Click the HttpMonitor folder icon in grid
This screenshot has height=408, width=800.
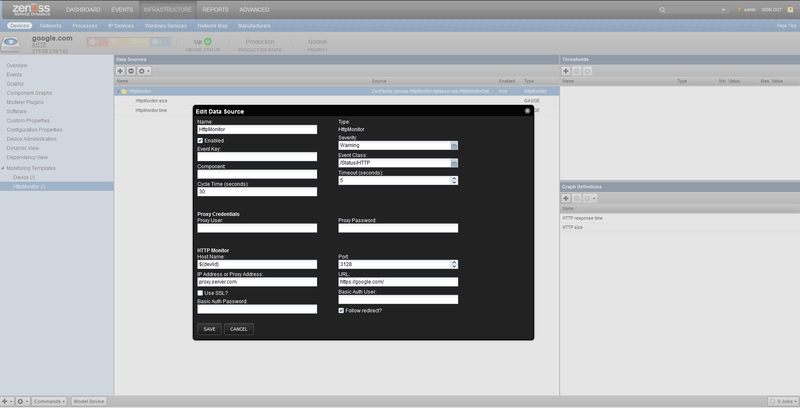124,91
